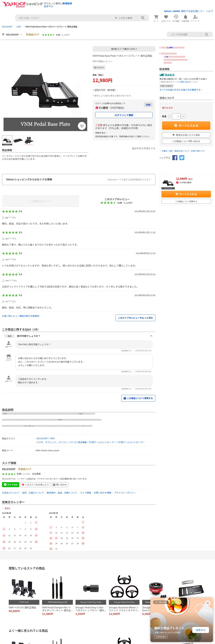The height and width of the screenshot is (644, 215).
Task: Click the plus quantity button
Action: tap(183, 116)
